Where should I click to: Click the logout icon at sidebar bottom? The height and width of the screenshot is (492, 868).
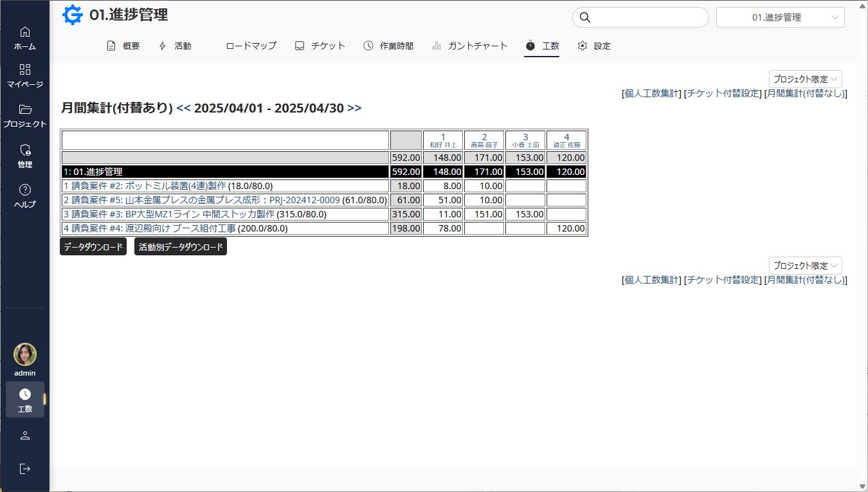[x=25, y=468]
